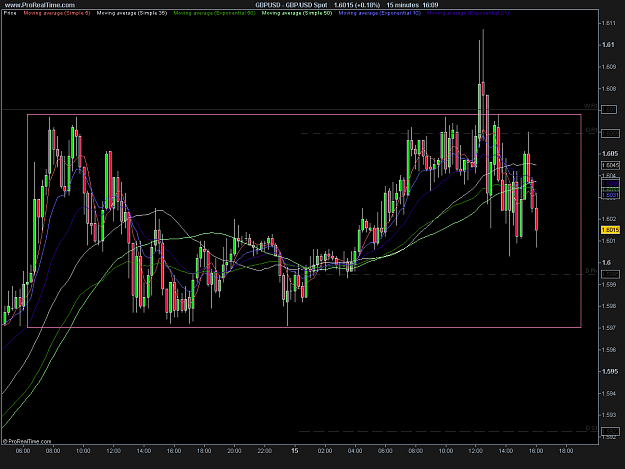Click the 22:00 time axis label

(x=264, y=451)
